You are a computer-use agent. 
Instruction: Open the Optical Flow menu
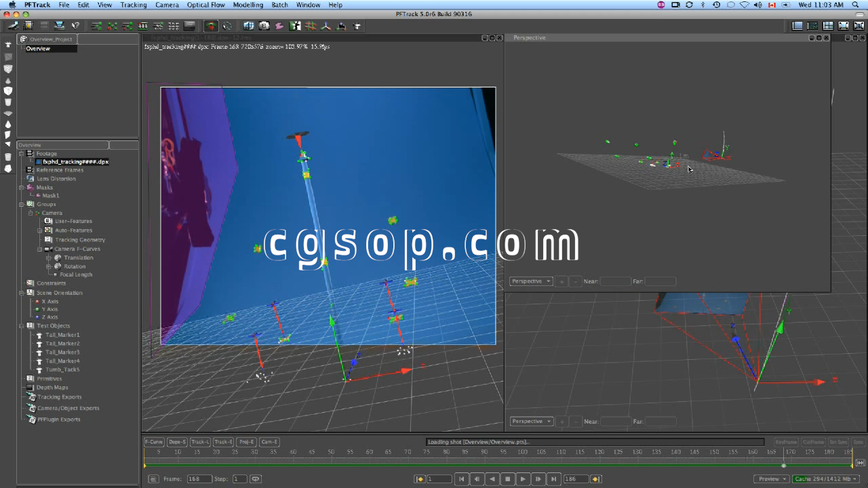tap(206, 5)
